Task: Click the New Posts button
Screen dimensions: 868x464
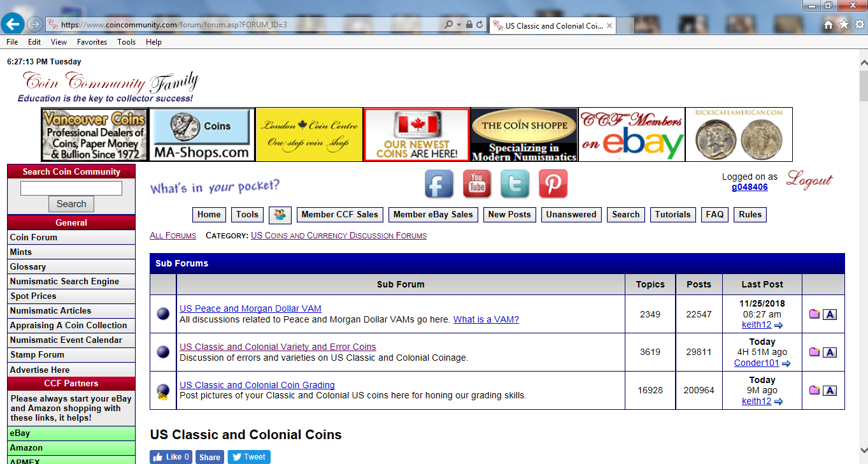Action: click(509, 215)
